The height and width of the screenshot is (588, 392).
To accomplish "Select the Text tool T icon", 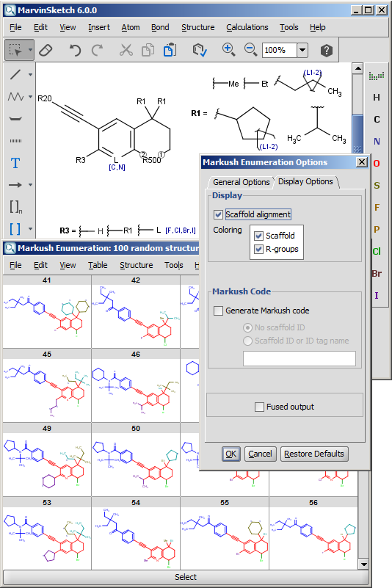I will (x=15, y=163).
